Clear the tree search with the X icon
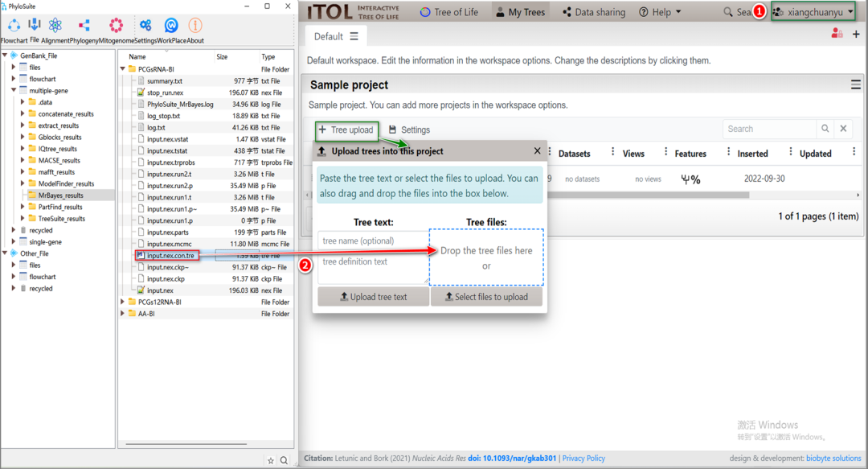This screenshot has height=469, width=868. tap(843, 129)
